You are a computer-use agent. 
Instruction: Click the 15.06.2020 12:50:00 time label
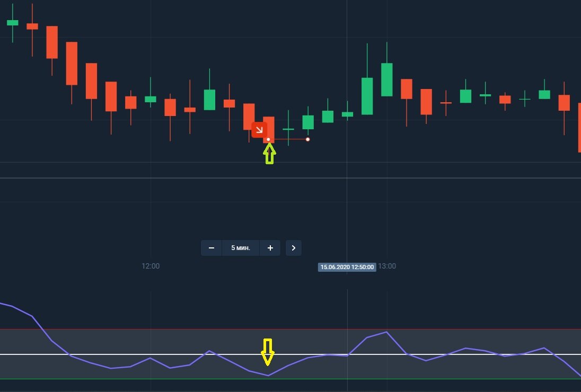coord(347,268)
